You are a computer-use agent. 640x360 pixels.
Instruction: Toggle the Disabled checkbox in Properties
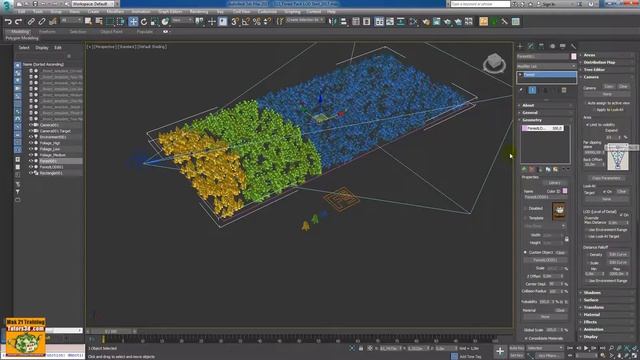click(x=525, y=208)
